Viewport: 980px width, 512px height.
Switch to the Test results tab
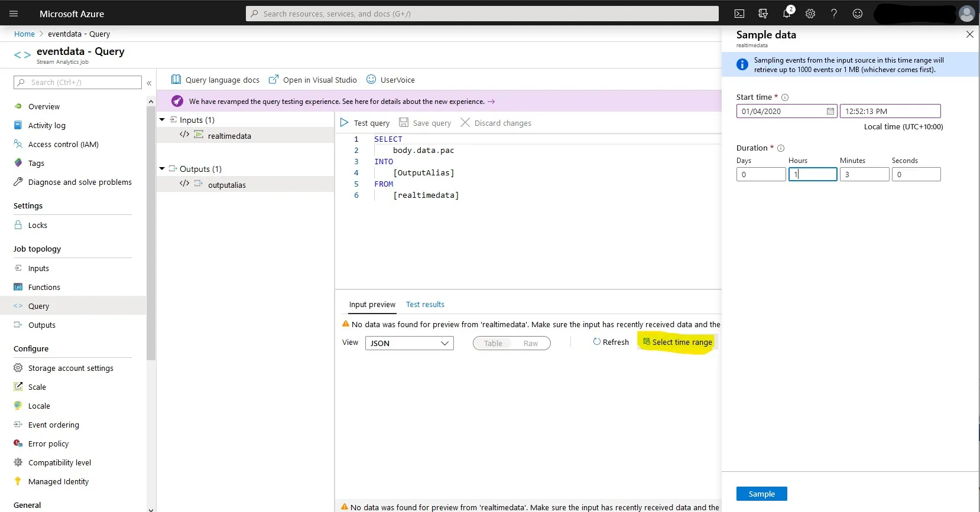tap(425, 305)
